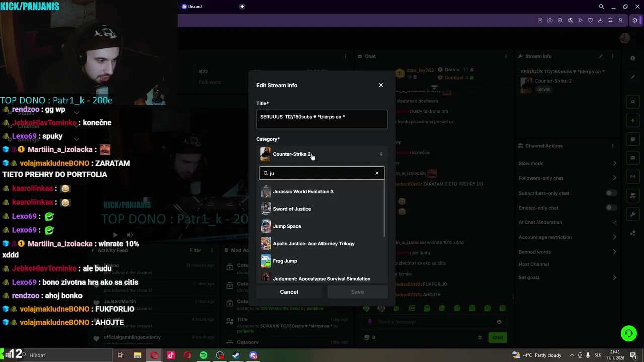Viewport: 644px width, 362px height.
Task: Open Stream info panel more options
Action: tap(613, 56)
